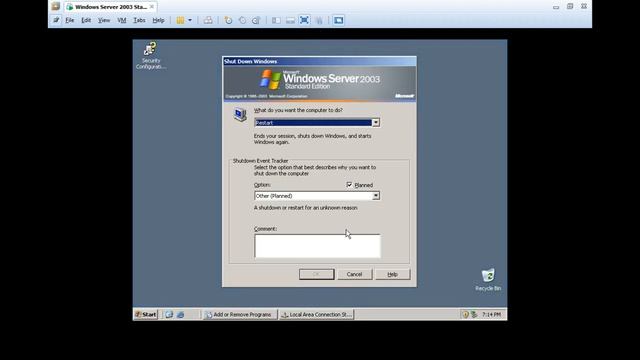
Task: Click the disabled OK button
Action: click(316, 274)
